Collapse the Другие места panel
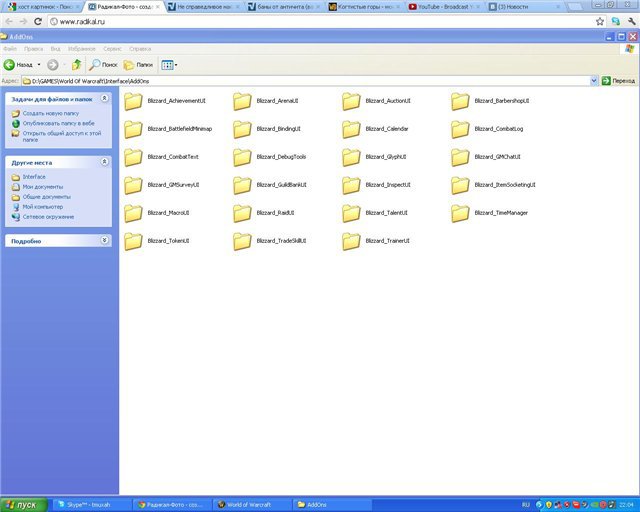The width and height of the screenshot is (640, 512). (106, 161)
